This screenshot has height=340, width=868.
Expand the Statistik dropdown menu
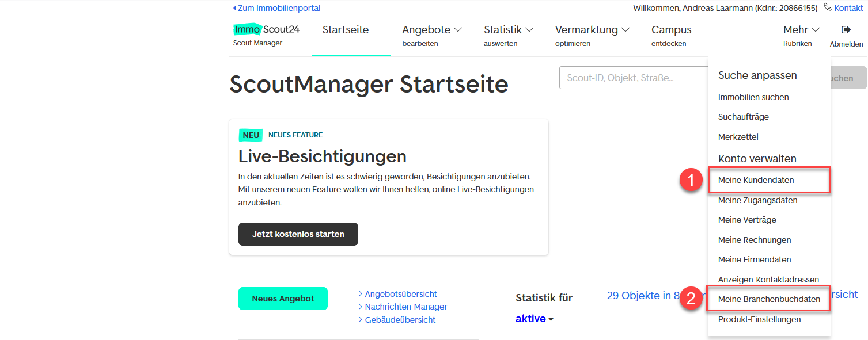pyautogui.click(x=508, y=30)
